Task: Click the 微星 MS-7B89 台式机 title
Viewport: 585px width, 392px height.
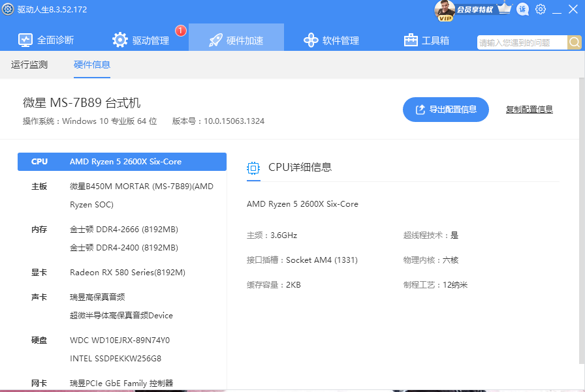Action: [x=82, y=102]
